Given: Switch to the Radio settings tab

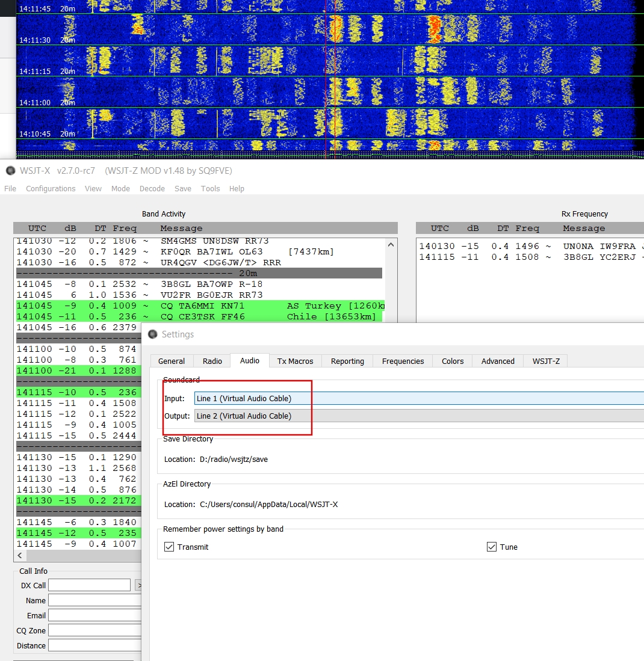Looking at the screenshot, I should [212, 361].
